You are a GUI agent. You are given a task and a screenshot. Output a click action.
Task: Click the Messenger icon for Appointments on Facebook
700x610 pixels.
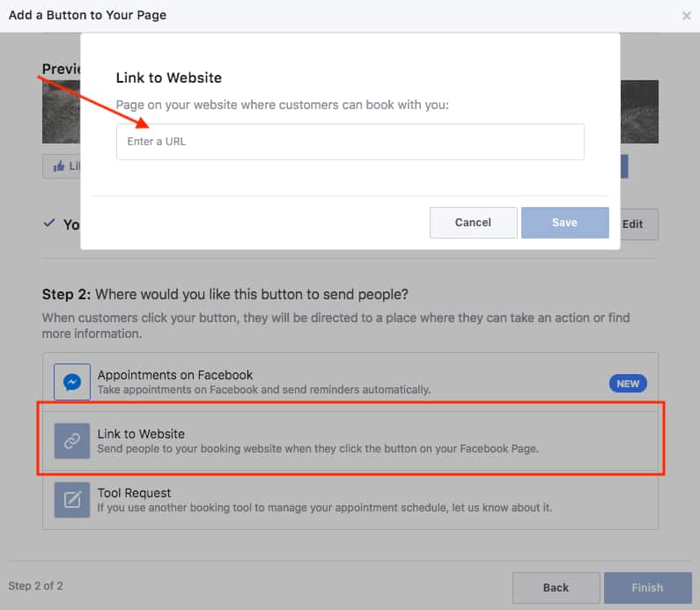coord(72,382)
